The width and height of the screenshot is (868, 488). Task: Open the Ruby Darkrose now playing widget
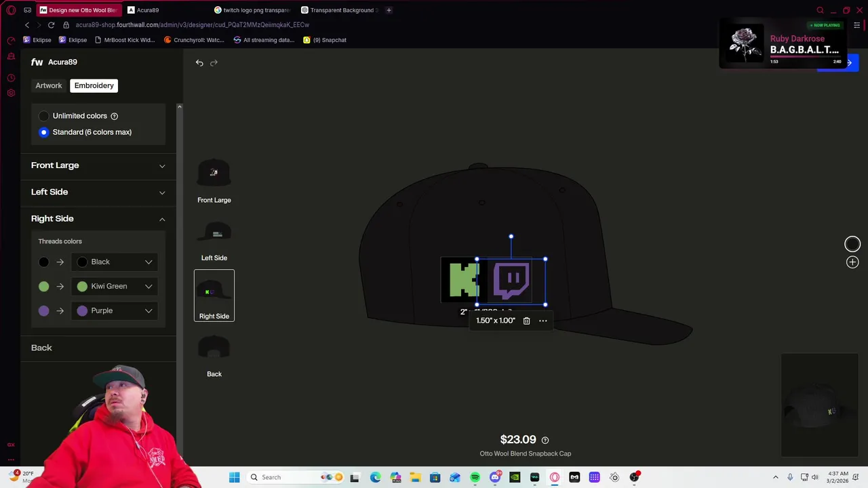(783, 45)
